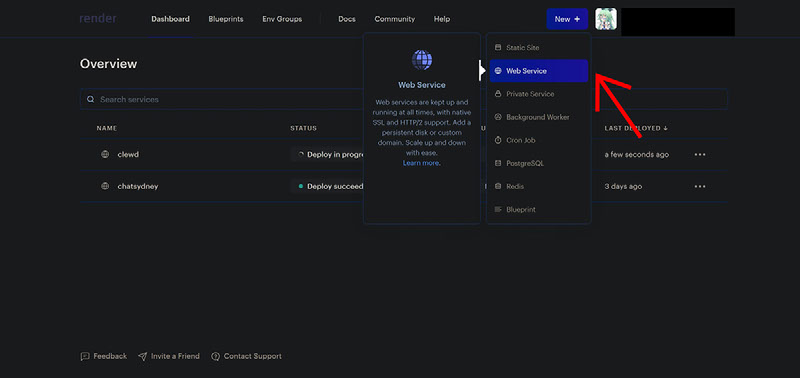Click the Web Service globe icon in menu
Viewport: 800px width, 378px height.
pos(498,71)
